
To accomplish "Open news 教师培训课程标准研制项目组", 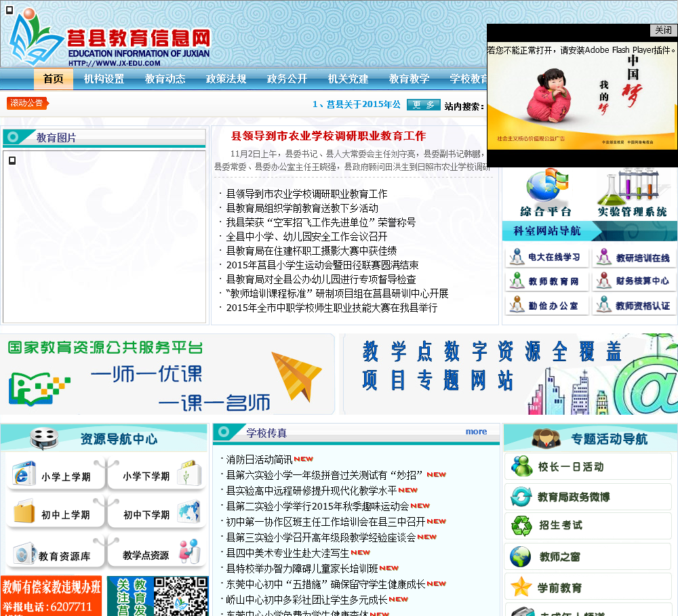I will coord(337,293).
